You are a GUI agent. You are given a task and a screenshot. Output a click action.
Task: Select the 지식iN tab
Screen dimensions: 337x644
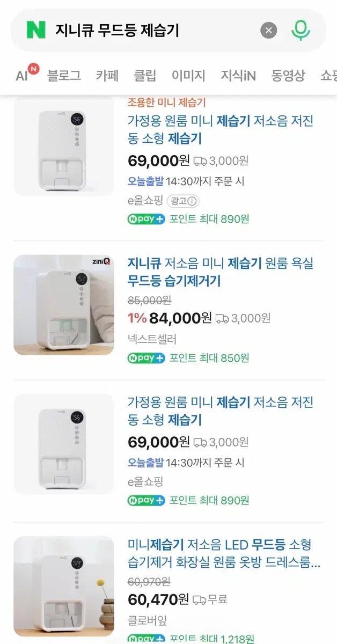pos(238,76)
